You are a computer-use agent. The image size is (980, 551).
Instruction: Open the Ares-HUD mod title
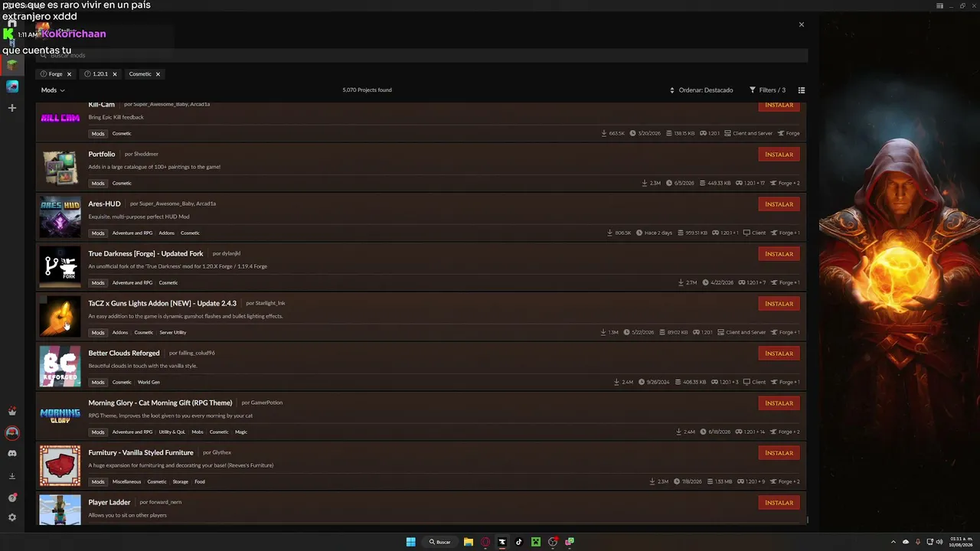104,204
